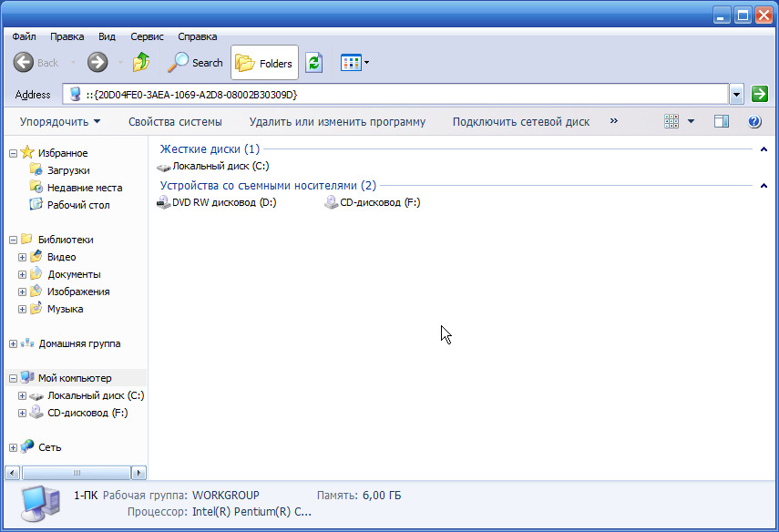Go up one folder level
Image resolution: width=779 pixels, height=532 pixels.
click(141, 63)
